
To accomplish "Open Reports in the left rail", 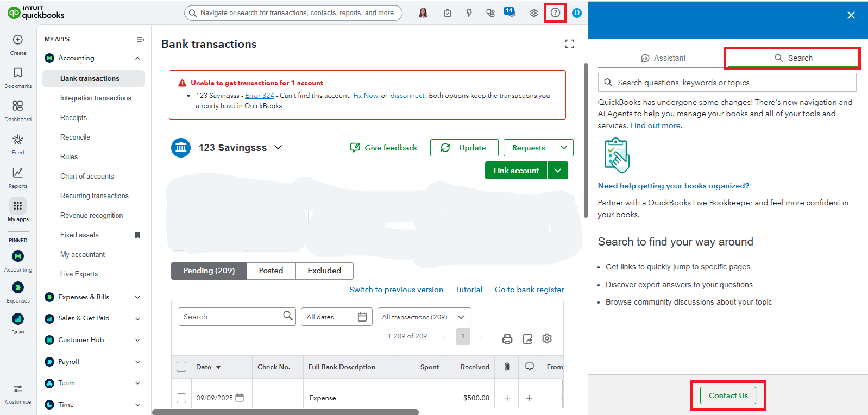I will click(x=18, y=173).
